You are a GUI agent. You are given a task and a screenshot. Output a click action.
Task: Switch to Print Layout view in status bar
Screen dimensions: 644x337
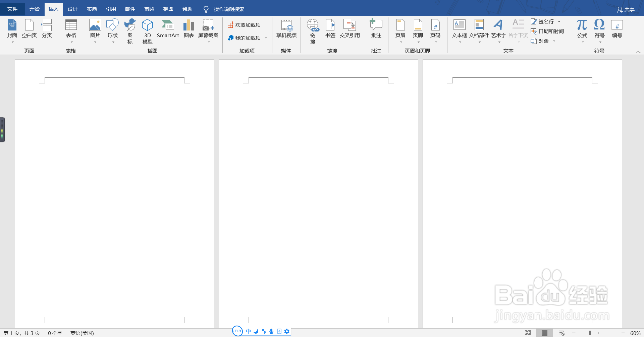tap(544, 333)
